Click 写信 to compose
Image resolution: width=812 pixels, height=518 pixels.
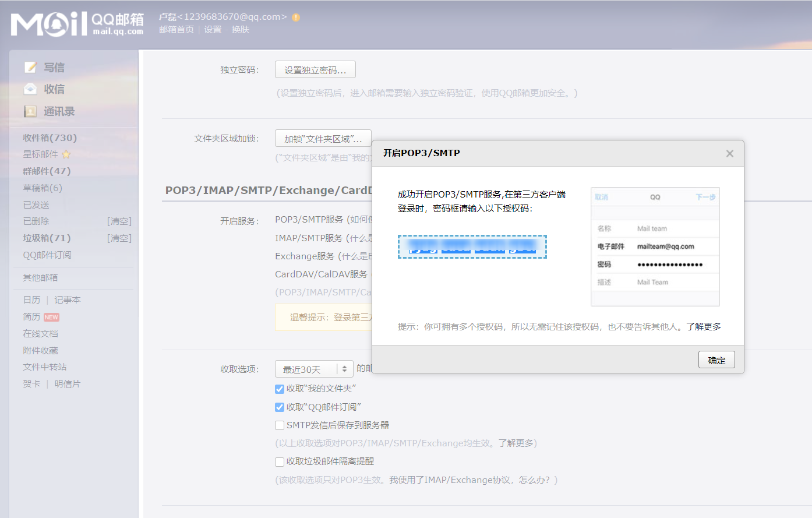(54, 68)
